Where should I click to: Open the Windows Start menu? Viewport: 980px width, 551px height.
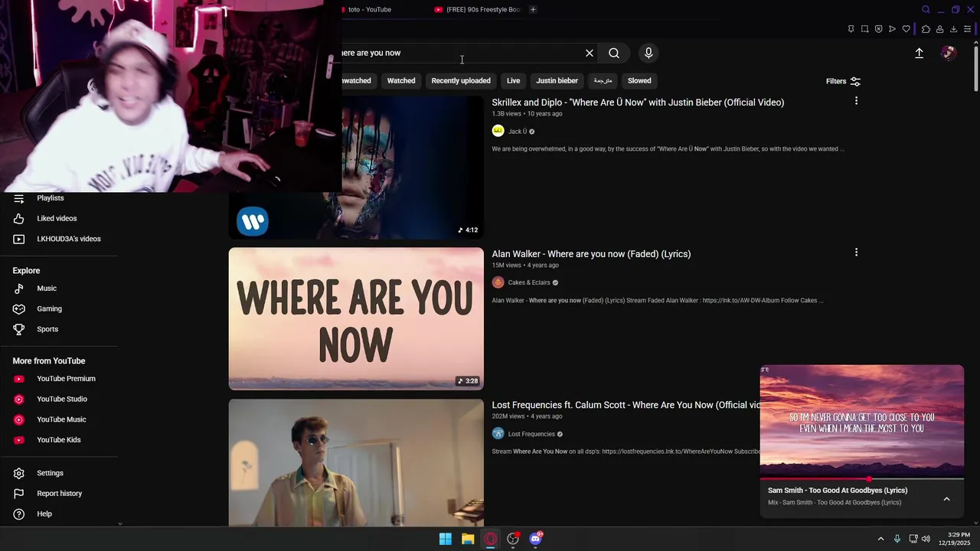(446, 539)
